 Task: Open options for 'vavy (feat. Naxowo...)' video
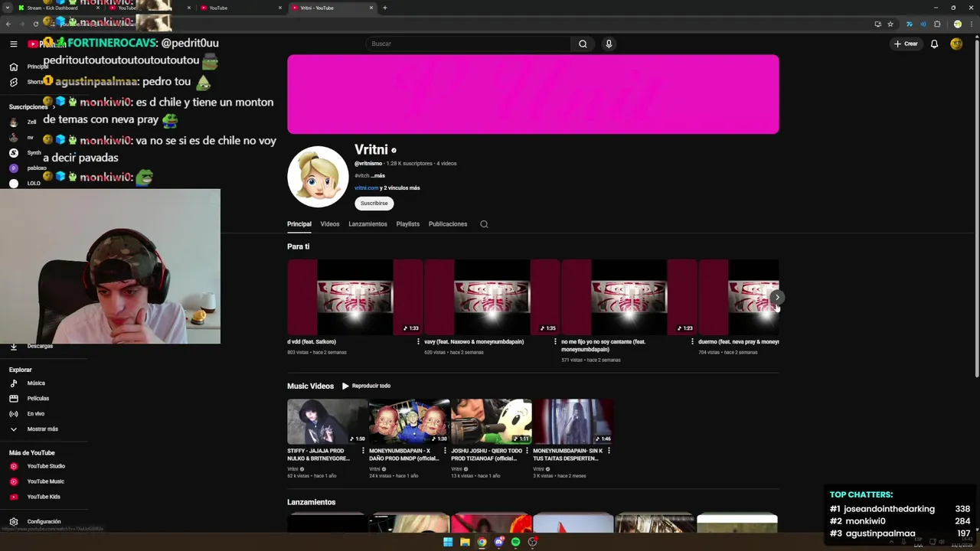pyautogui.click(x=555, y=342)
